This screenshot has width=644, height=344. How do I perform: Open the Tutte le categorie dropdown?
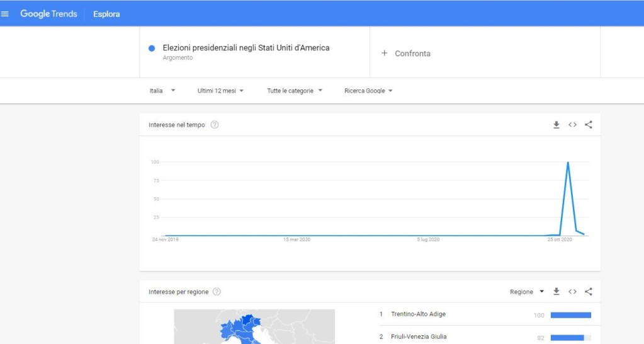coord(294,91)
